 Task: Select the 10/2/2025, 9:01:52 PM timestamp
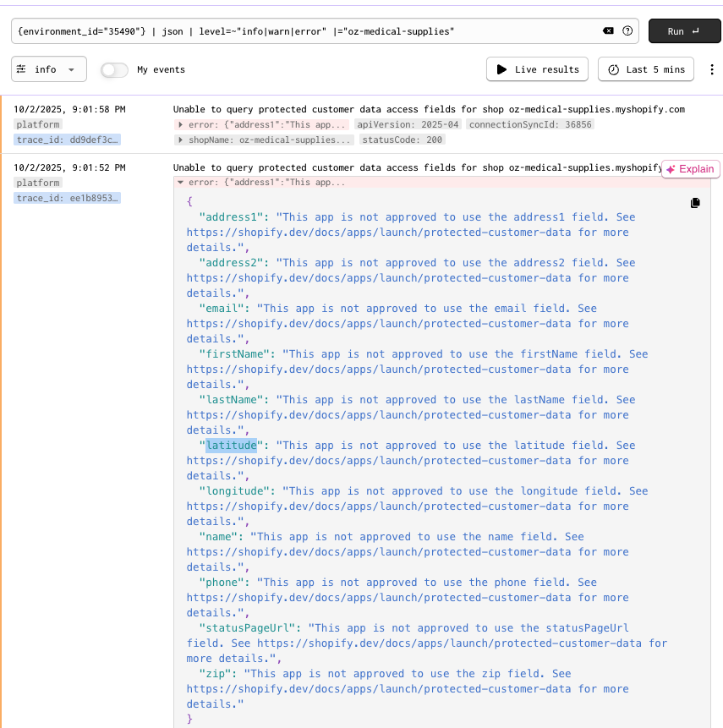[69, 167]
